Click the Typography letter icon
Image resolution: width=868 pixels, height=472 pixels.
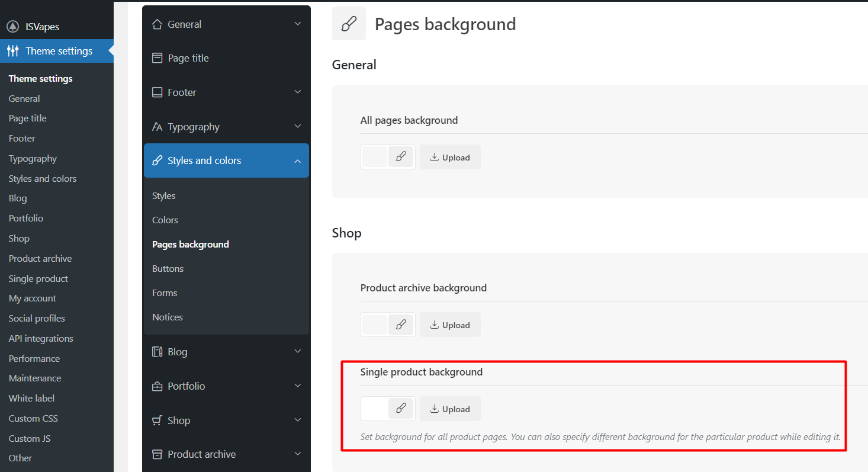pos(157,127)
